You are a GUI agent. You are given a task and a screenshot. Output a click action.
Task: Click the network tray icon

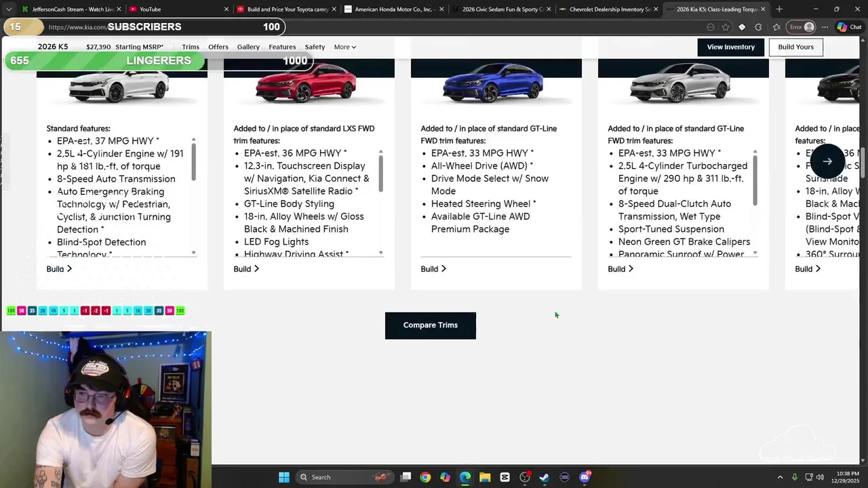point(809,477)
